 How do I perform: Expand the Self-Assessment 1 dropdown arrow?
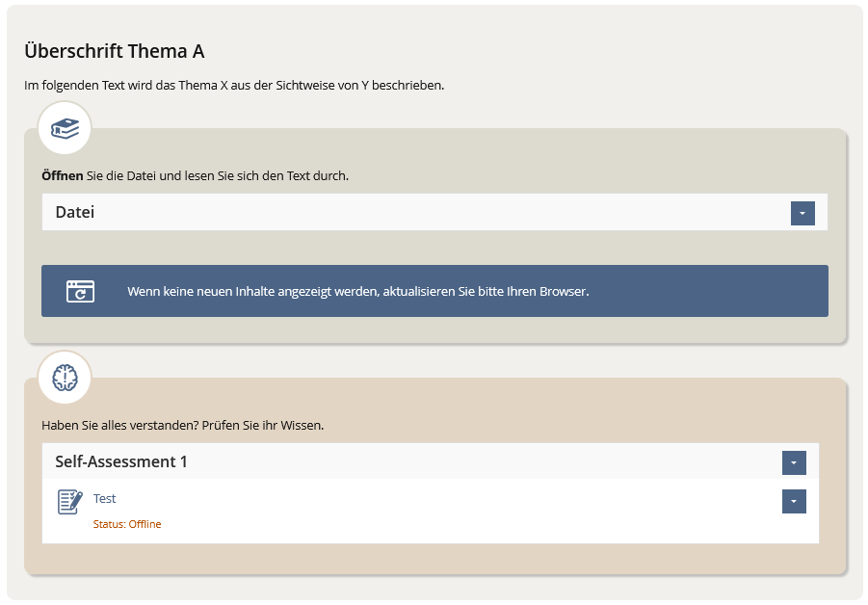pyautogui.click(x=794, y=462)
